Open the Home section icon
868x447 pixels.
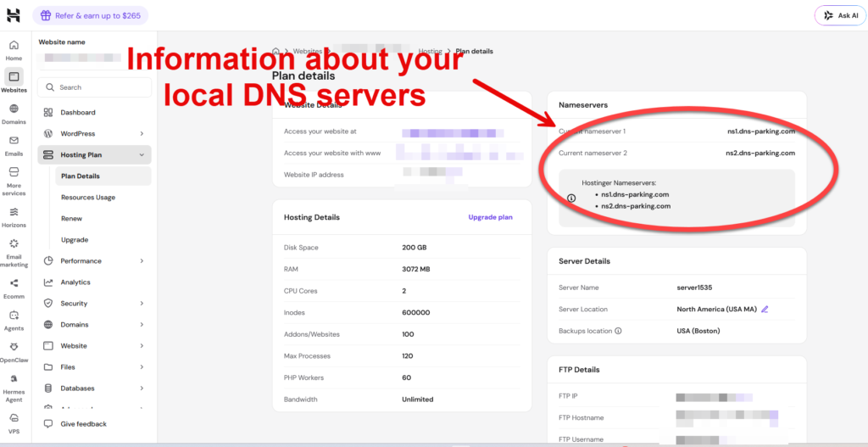tap(14, 45)
